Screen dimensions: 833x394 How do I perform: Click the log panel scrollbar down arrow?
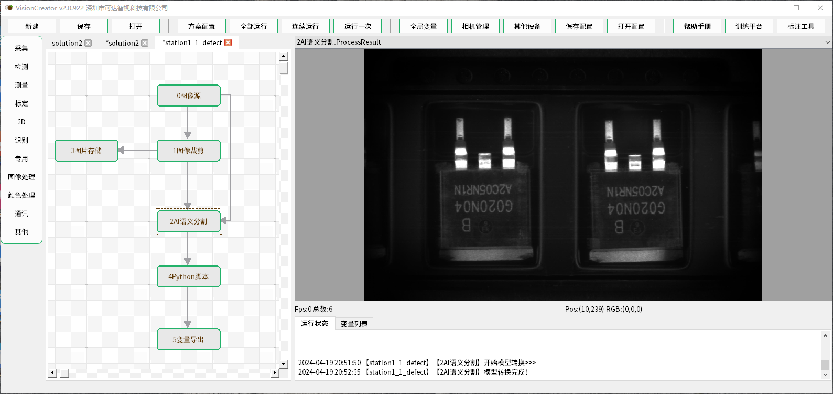click(824, 374)
